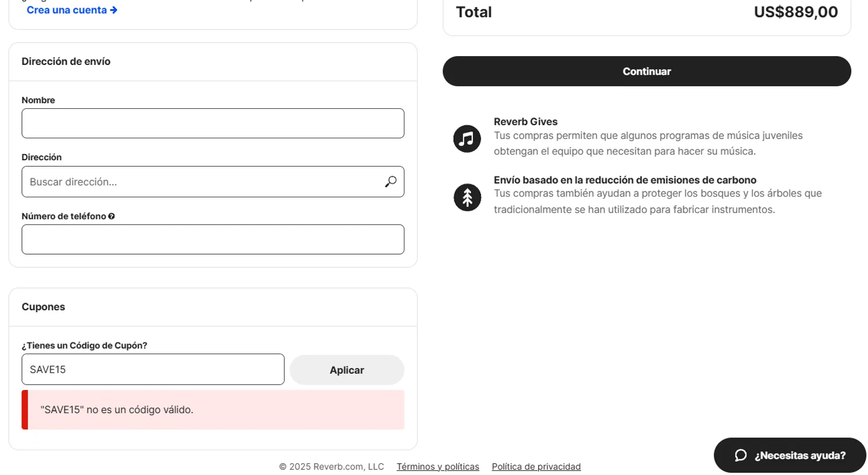Screen dimensions: 868x475
Task: Click the Crea una cuenta link
Action: pos(67,10)
